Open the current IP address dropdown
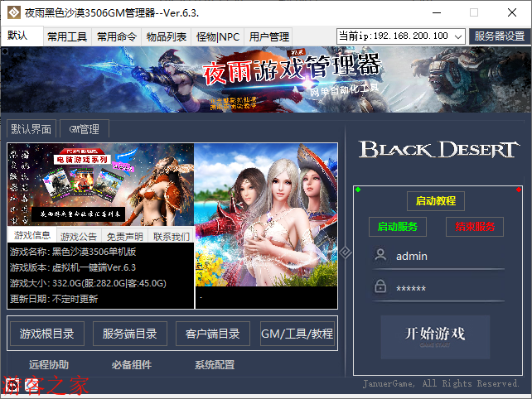The height and width of the screenshot is (399, 532). click(x=458, y=36)
